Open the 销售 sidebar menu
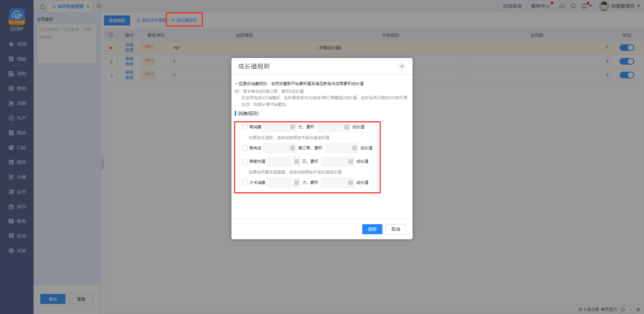 pyautogui.click(x=17, y=162)
